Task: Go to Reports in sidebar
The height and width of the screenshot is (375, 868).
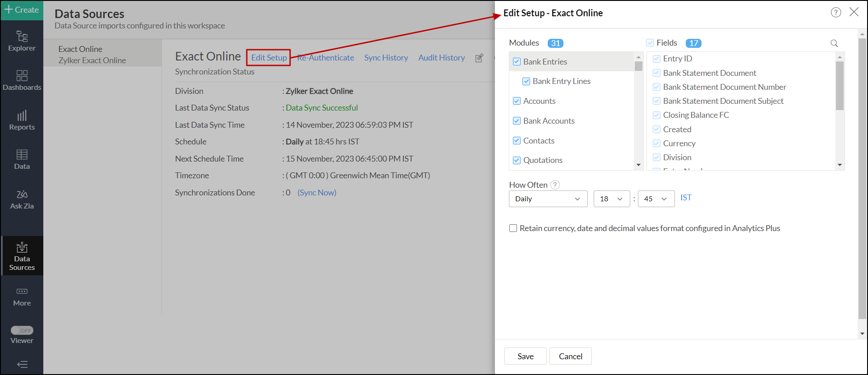Action: 22,120
